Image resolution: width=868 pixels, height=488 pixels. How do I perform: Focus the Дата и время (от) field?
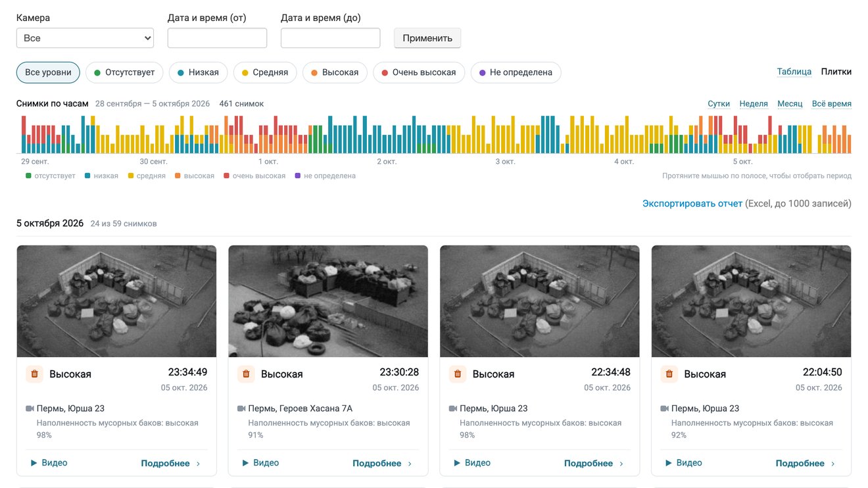(217, 38)
